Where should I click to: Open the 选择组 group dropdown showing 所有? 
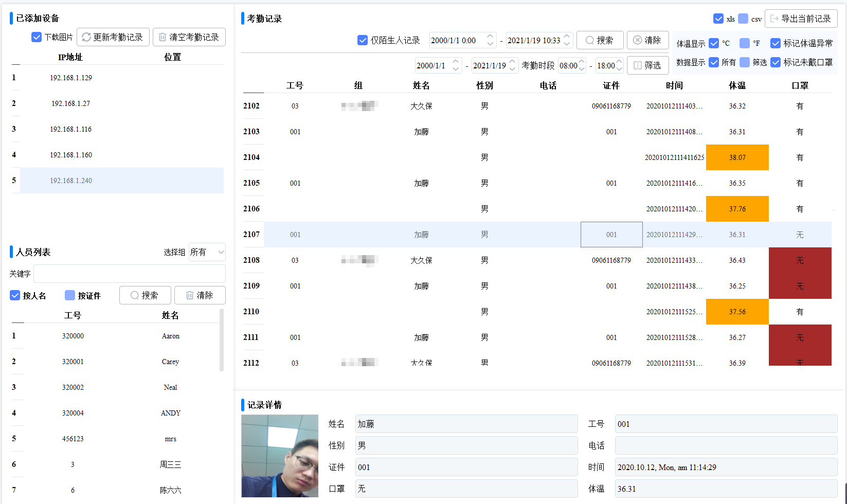(207, 252)
